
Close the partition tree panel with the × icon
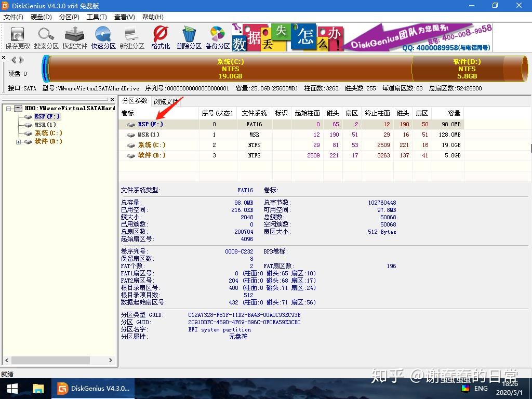[112, 100]
